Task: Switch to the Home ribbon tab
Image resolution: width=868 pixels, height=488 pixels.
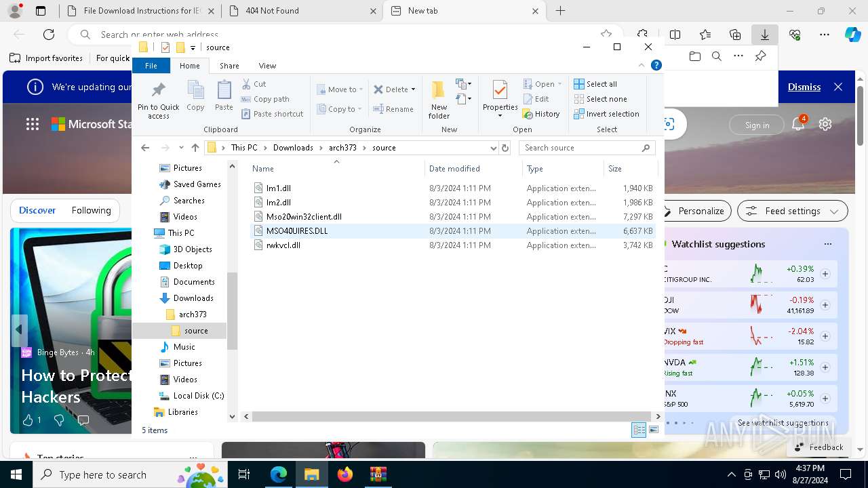Action: (189, 66)
